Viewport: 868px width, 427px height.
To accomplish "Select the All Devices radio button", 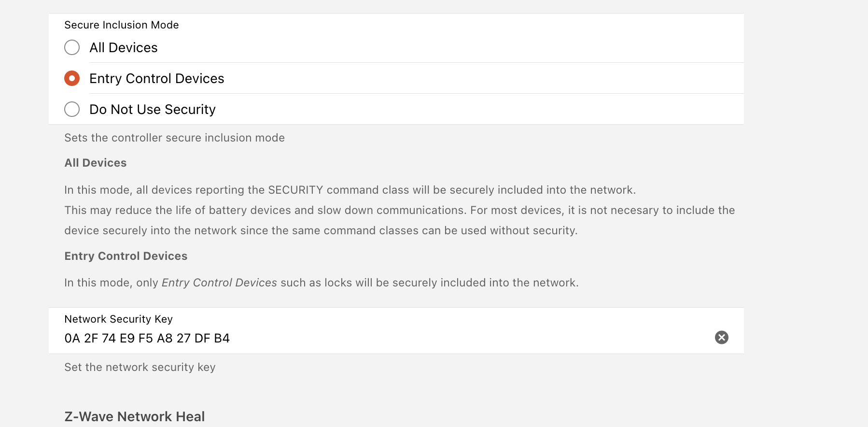I will (72, 47).
